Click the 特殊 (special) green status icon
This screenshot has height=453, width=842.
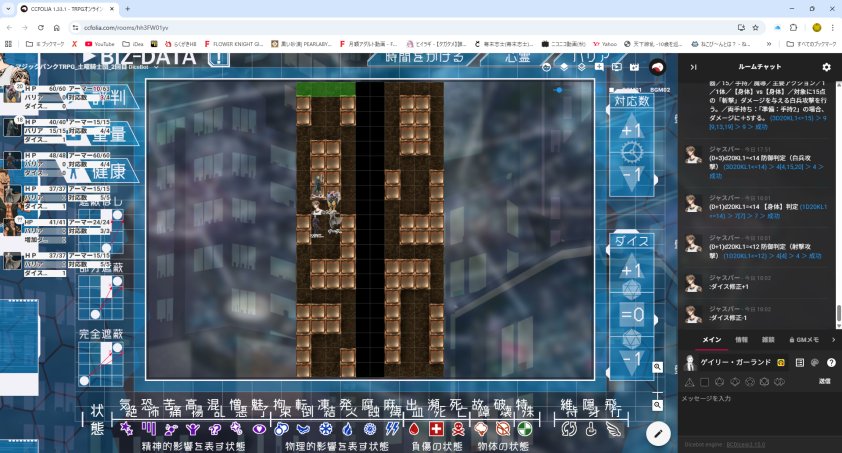coord(525,429)
